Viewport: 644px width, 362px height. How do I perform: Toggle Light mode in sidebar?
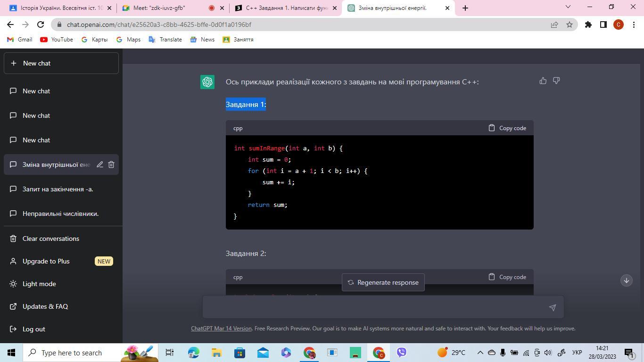coord(39,284)
